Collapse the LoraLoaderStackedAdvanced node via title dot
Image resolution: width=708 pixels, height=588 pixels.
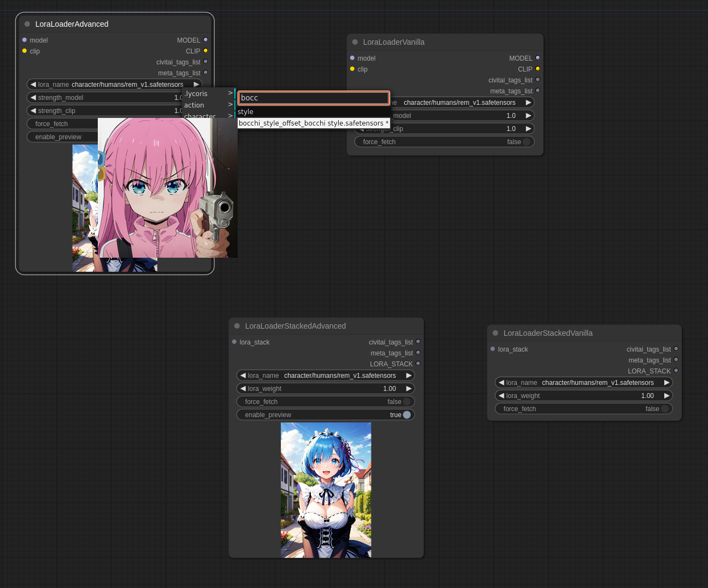point(237,326)
